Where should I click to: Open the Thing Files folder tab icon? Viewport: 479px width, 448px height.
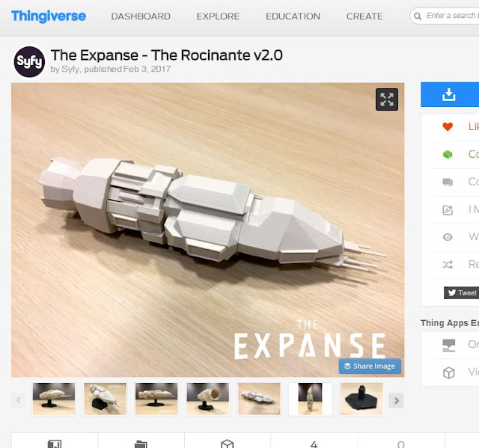coord(141,444)
